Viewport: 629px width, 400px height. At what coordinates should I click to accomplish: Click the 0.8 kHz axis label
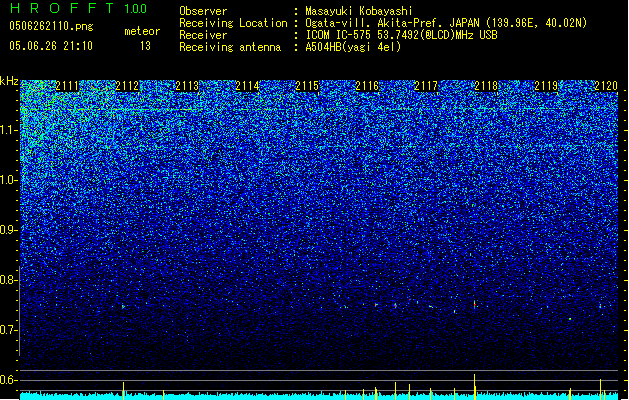coord(9,280)
